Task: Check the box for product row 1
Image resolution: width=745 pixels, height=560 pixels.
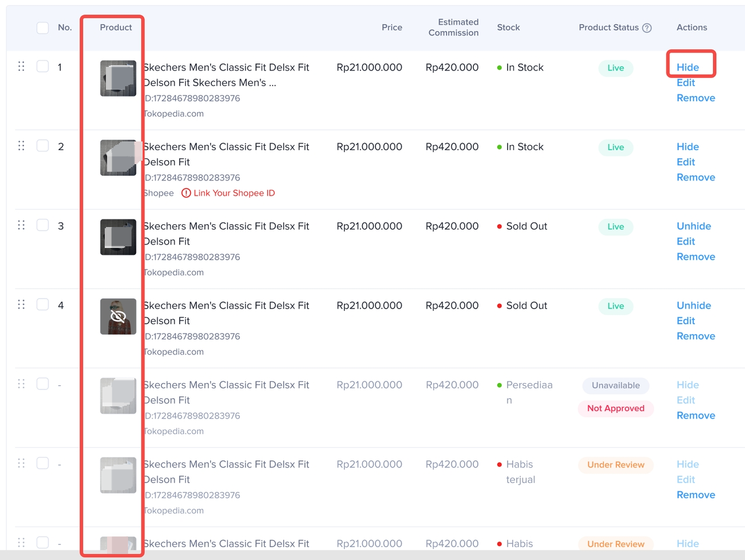Action: (x=42, y=66)
